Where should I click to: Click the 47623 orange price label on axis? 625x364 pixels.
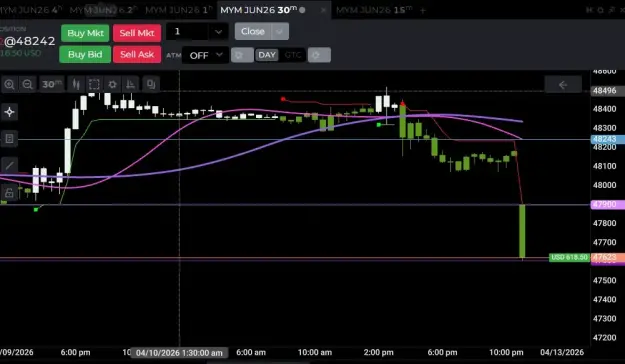(607, 257)
